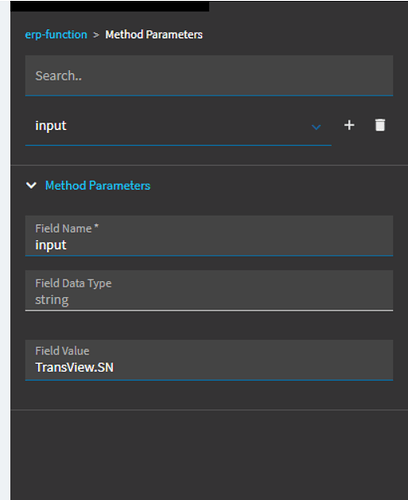Select the Field Data Type string field
The width and height of the screenshot is (408, 500).
(209, 290)
